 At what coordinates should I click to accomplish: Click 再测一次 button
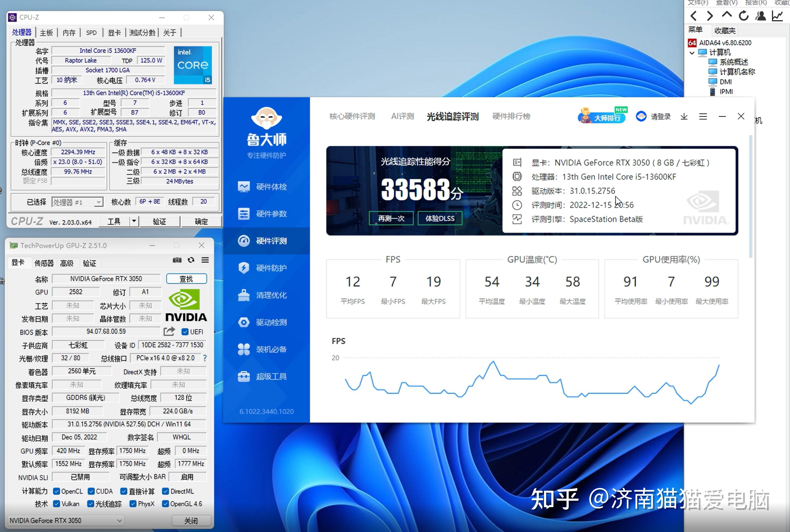[x=391, y=218]
